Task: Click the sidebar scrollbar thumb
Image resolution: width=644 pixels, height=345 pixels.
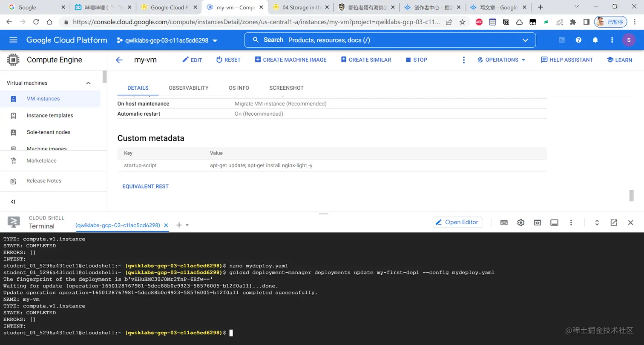Action: 105,77
